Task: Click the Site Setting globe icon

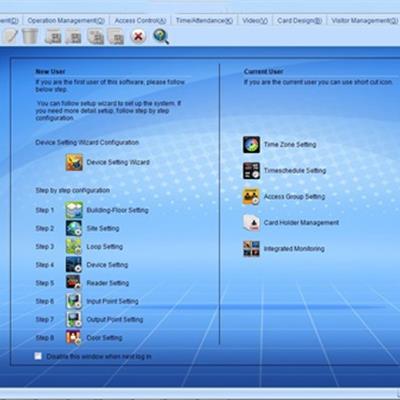Action: point(74,228)
